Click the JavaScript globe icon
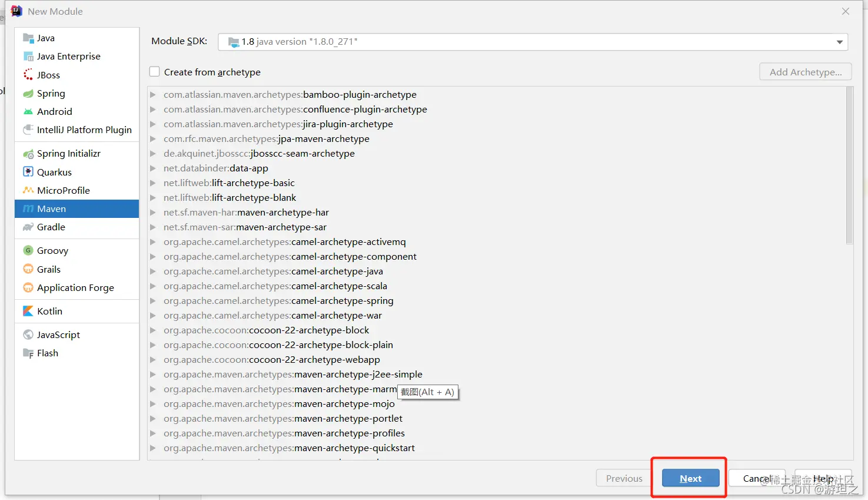The height and width of the screenshot is (500, 868). click(28, 335)
